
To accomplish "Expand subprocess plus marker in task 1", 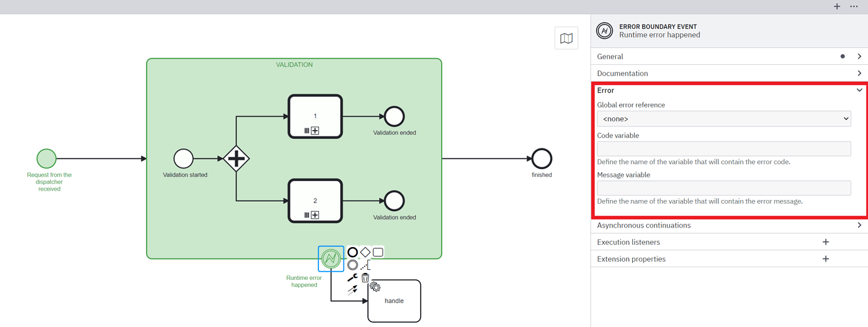I will pyautogui.click(x=315, y=131).
